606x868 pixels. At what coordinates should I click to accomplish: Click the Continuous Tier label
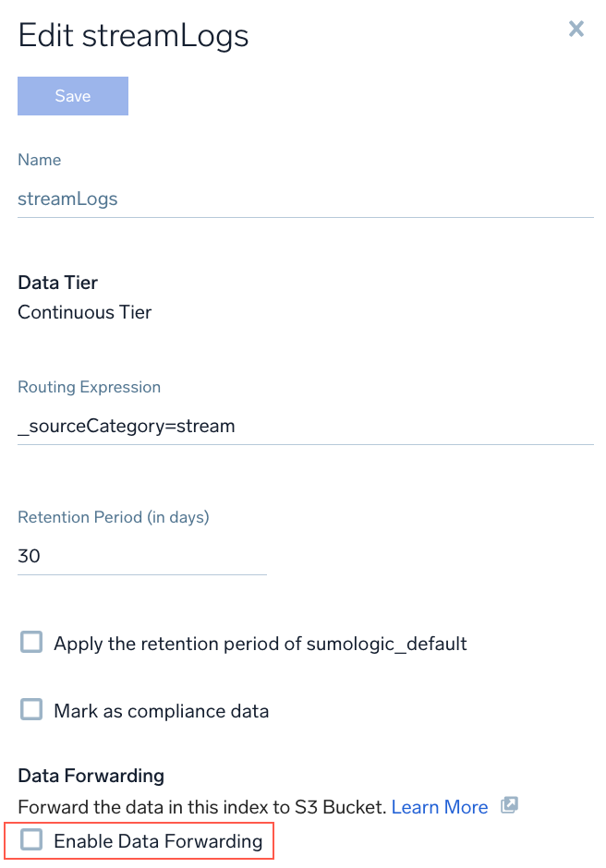[84, 312]
